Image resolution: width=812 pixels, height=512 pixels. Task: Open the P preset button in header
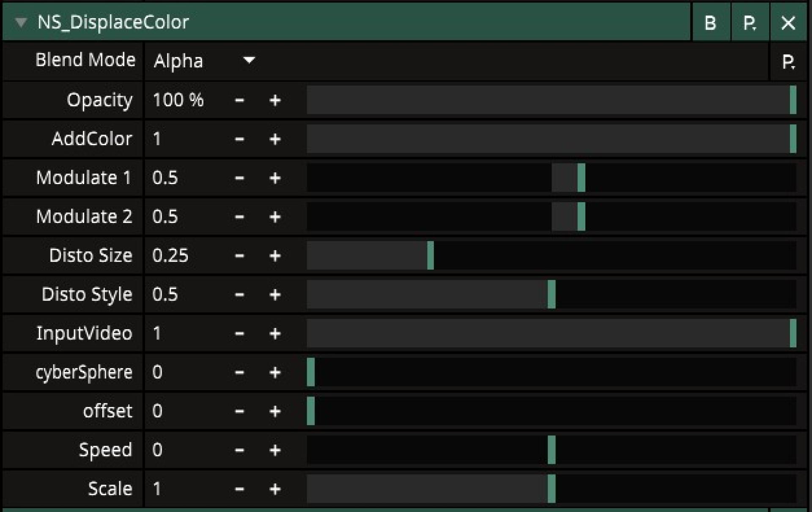(749, 23)
